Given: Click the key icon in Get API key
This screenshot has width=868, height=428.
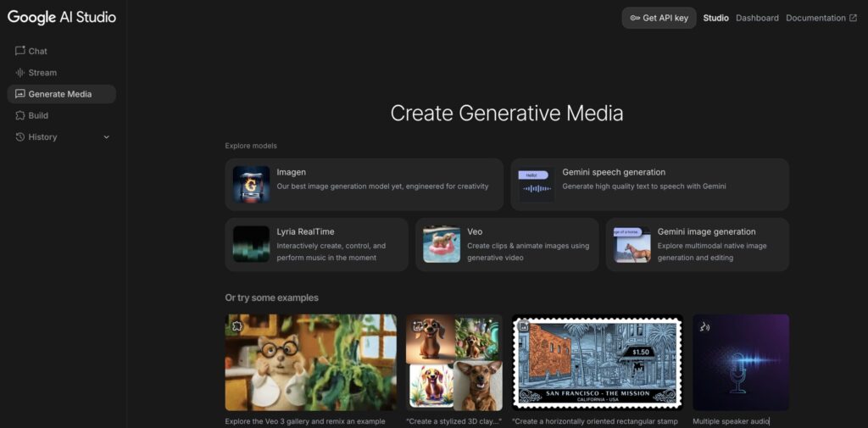Looking at the screenshot, I should [635, 18].
